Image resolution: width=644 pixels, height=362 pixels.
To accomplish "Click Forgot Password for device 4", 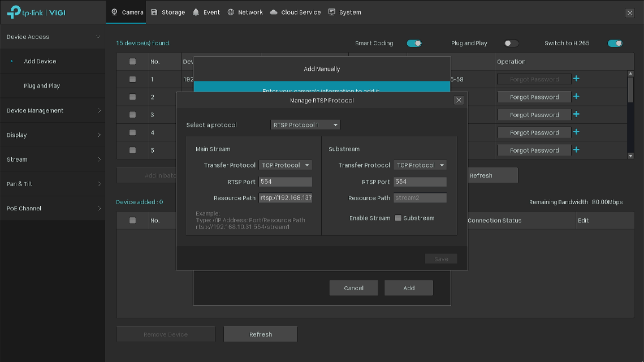I will click(x=534, y=132).
